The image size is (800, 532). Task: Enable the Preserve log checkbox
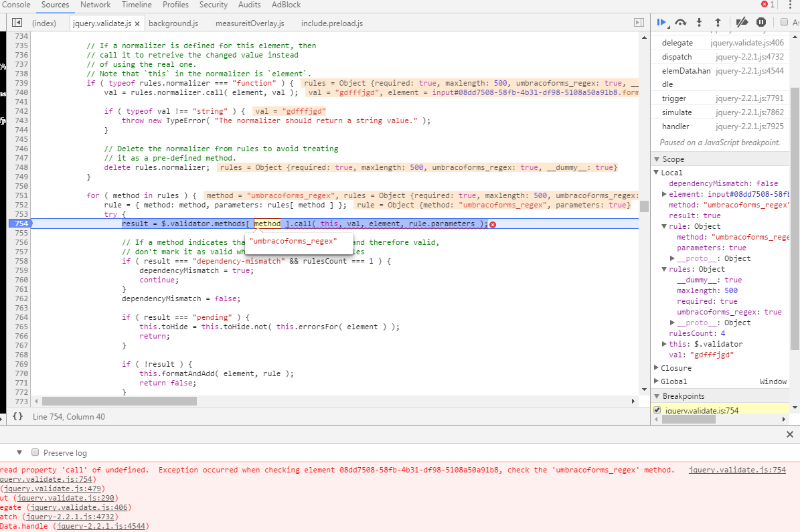[35, 452]
